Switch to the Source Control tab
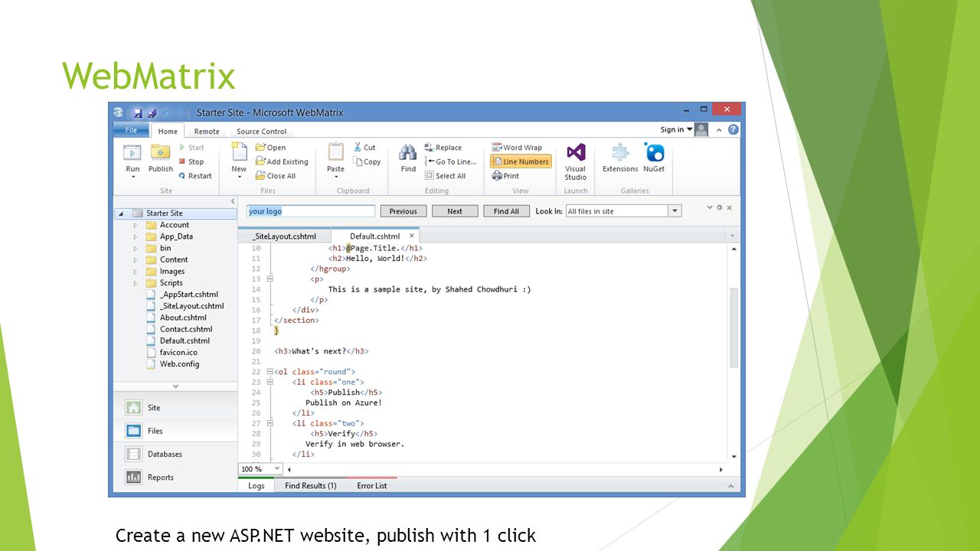 point(262,132)
